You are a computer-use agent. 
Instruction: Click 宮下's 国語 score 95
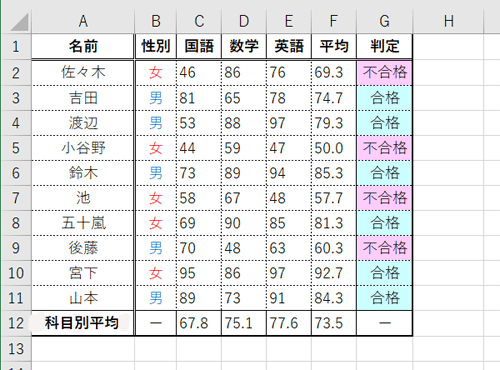tap(199, 273)
